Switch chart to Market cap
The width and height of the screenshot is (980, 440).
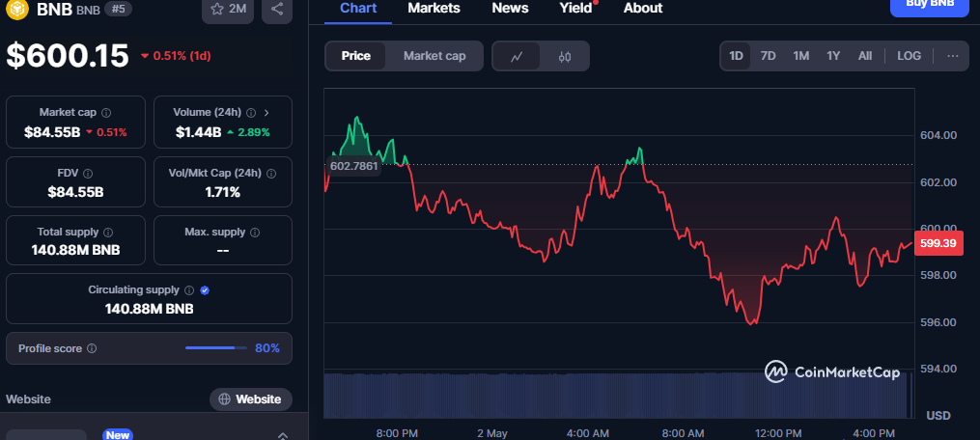tap(434, 56)
